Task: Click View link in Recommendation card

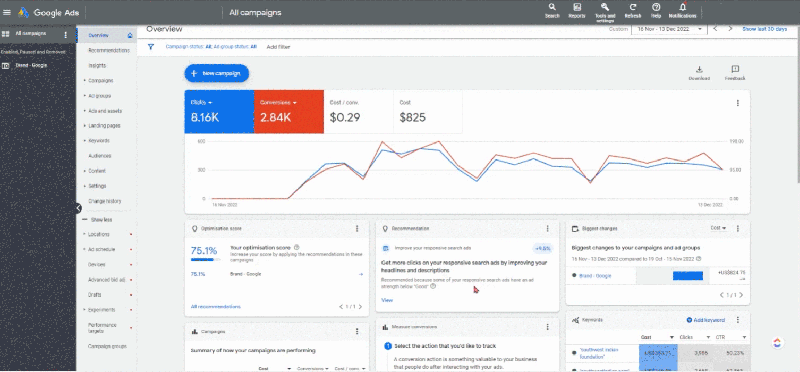Action: pyautogui.click(x=387, y=300)
